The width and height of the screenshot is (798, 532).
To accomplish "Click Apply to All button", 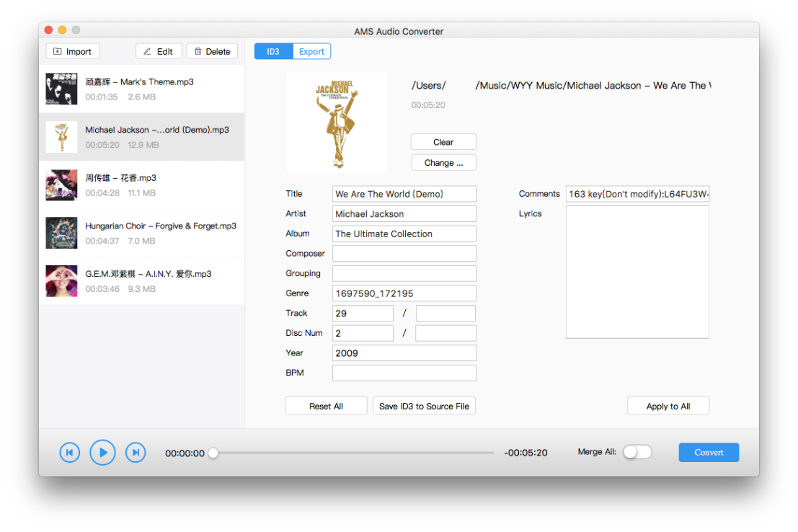I will [x=668, y=407].
